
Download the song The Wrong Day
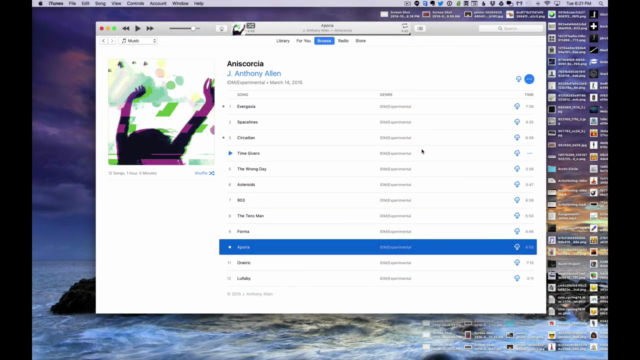517,169
